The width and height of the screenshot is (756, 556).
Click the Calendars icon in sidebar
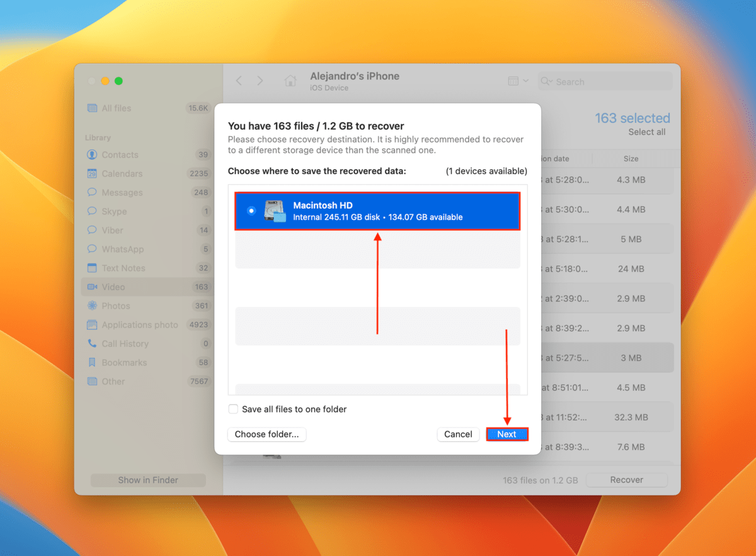[92, 173]
